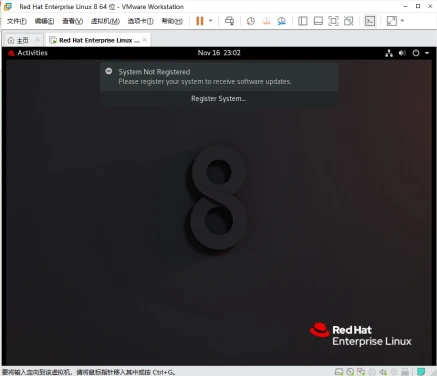Click the Send Ctrl+Alt+Del toolbar icon
This screenshot has height=377, width=437.
229,21
